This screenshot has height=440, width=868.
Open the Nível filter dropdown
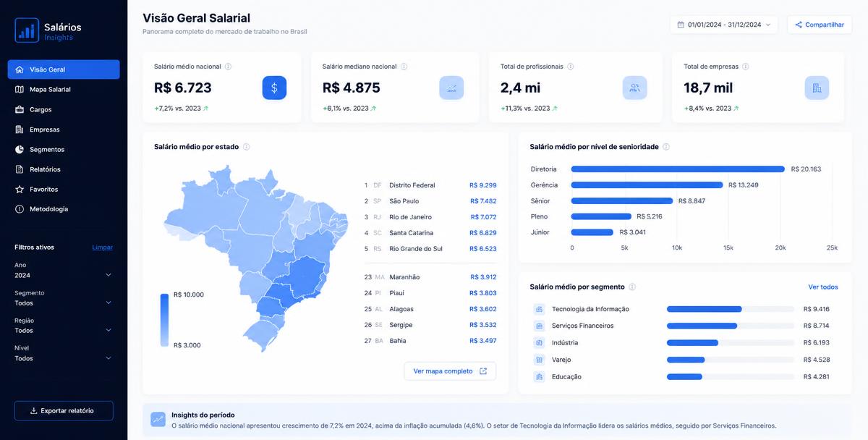[x=64, y=358]
